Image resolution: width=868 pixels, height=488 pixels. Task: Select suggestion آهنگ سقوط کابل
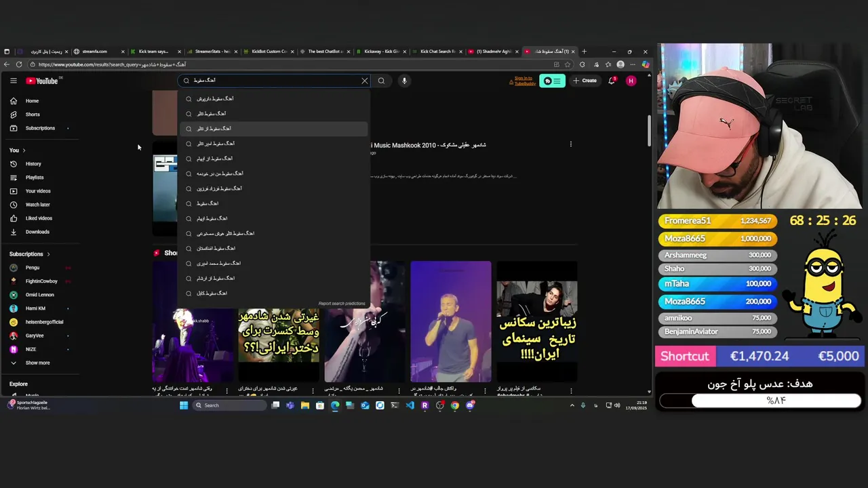click(274, 293)
